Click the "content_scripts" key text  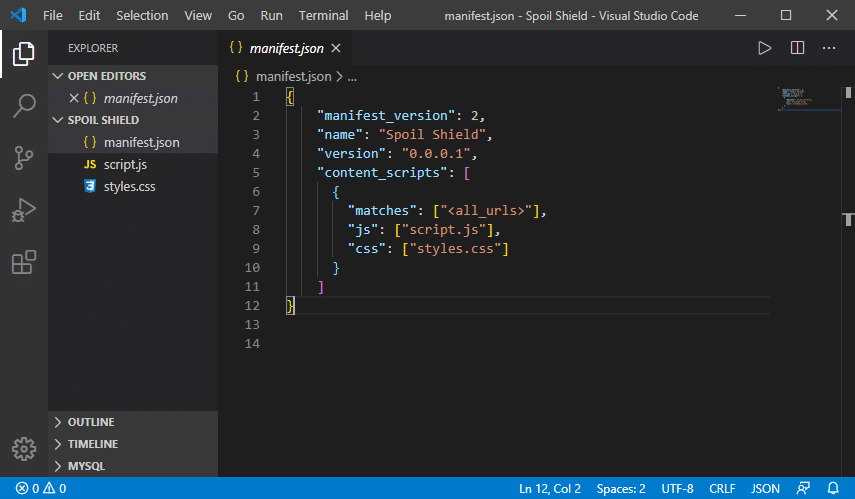point(382,173)
